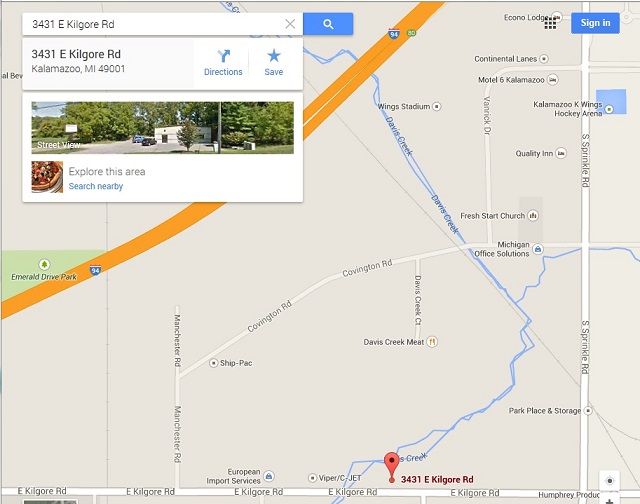The width and height of the screenshot is (640, 504).
Task: Clear the search box with X
Action: click(x=290, y=24)
